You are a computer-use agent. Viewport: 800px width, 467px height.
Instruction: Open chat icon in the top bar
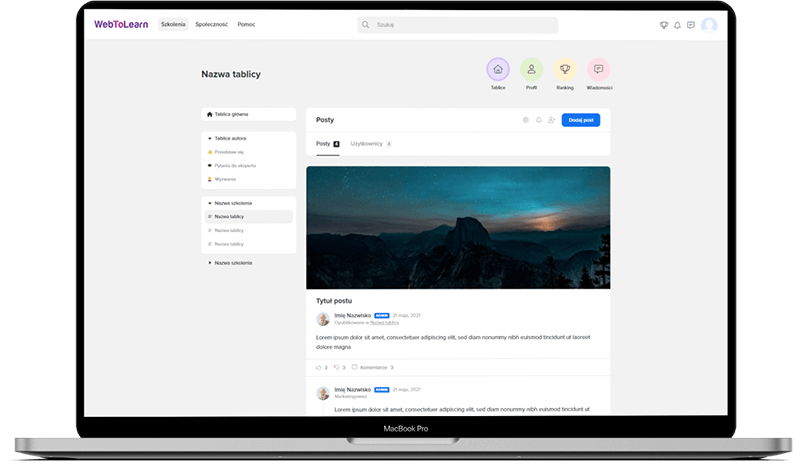pyautogui.click(x=691, y=25)
